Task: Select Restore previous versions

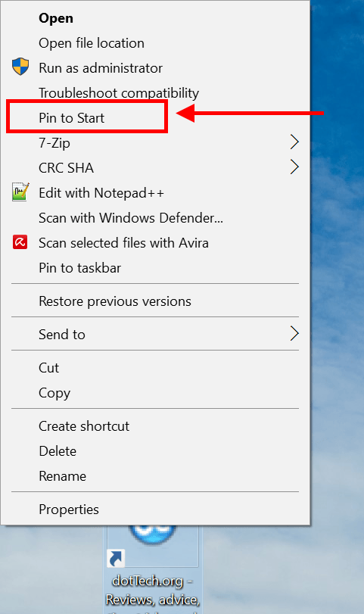Action: pos(115,301)
